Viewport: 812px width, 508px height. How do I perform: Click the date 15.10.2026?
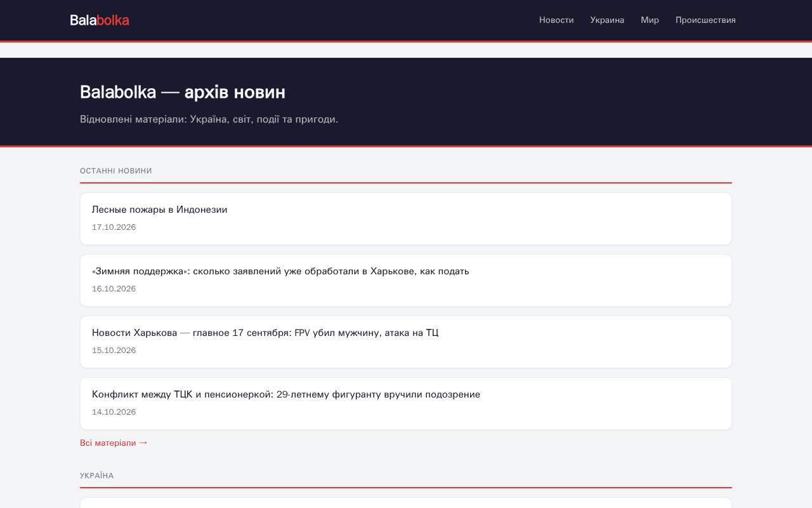114,351
